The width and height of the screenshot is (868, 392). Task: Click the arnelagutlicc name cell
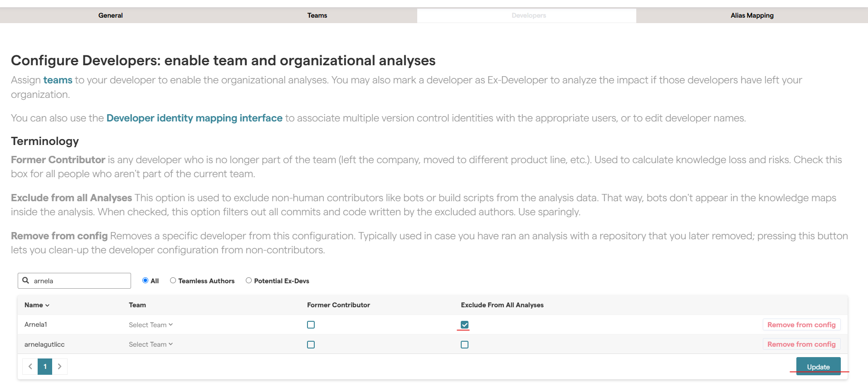(x=44, y=344)
